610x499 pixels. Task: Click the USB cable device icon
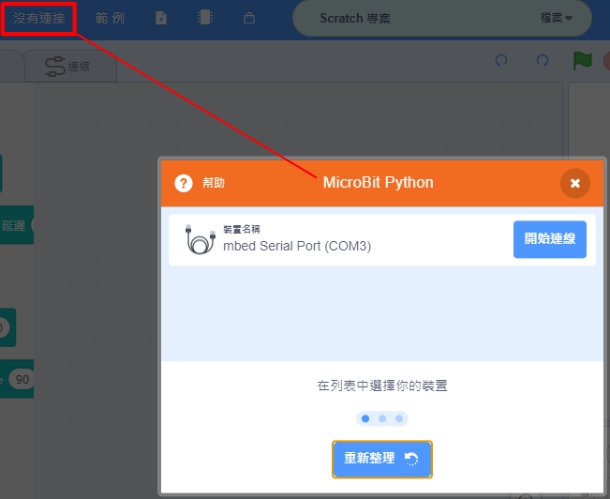click(x=200, y=240)
